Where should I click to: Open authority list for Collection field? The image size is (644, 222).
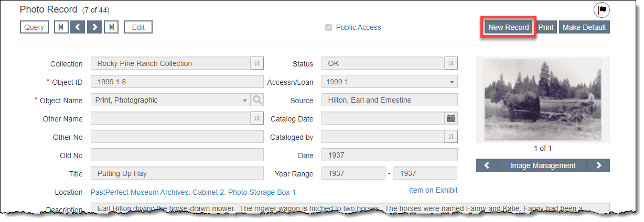[x=257, y=63]
